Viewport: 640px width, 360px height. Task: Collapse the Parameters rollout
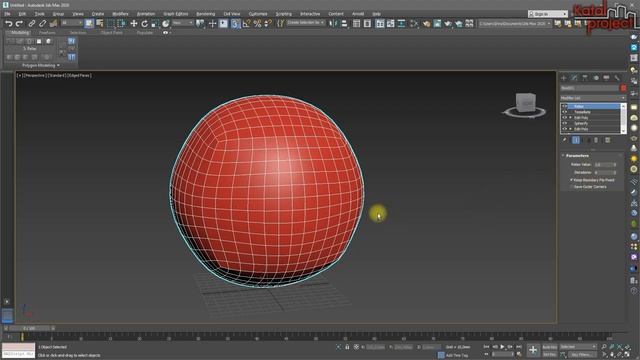pyautogui.click(x=577, y=156)
